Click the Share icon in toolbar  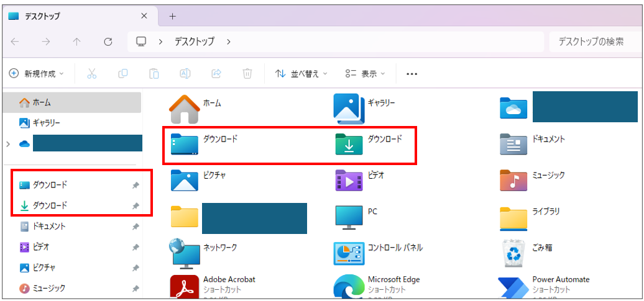(216, 73)
